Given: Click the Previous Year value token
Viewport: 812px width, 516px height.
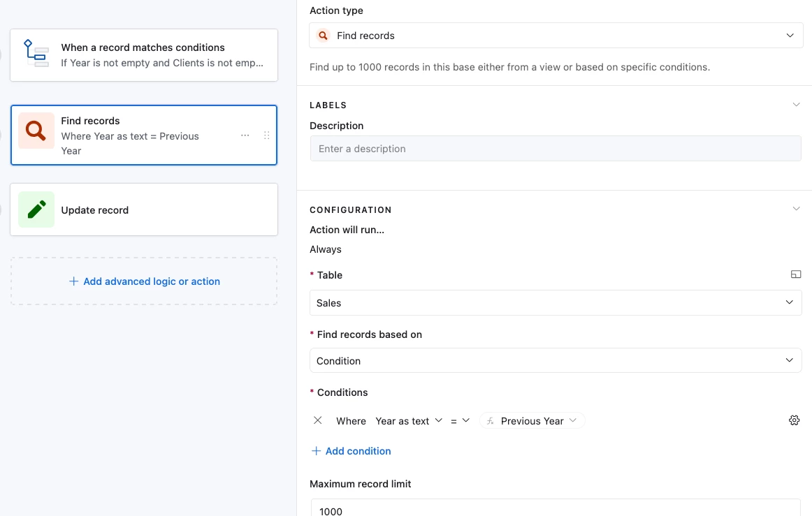Looking at the screenshot, I should click(532, 421).
